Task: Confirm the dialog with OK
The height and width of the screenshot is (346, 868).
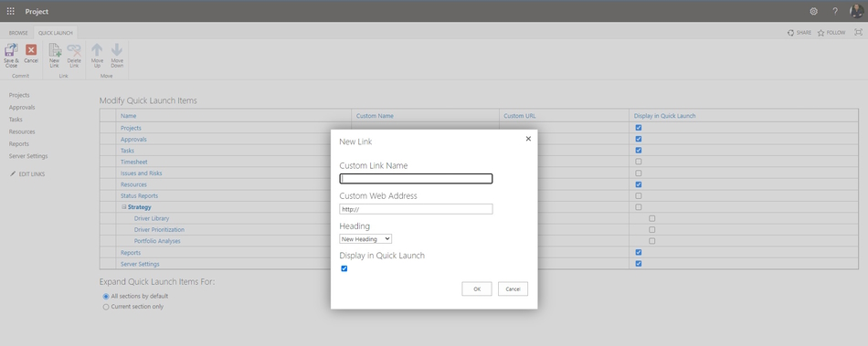Action: (x=477, y=288)
